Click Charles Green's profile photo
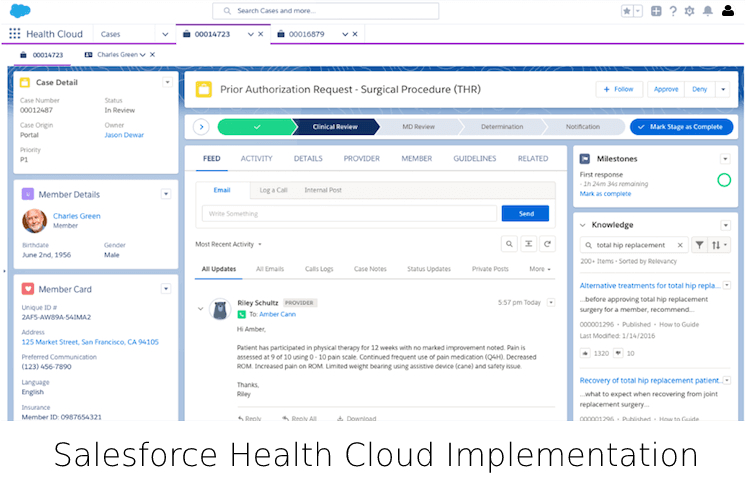 35,221
